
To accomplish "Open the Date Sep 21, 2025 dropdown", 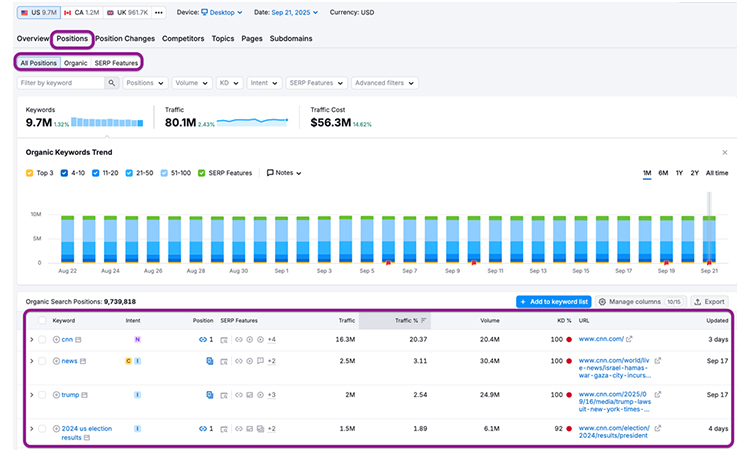I will click(x=295, y=12).
